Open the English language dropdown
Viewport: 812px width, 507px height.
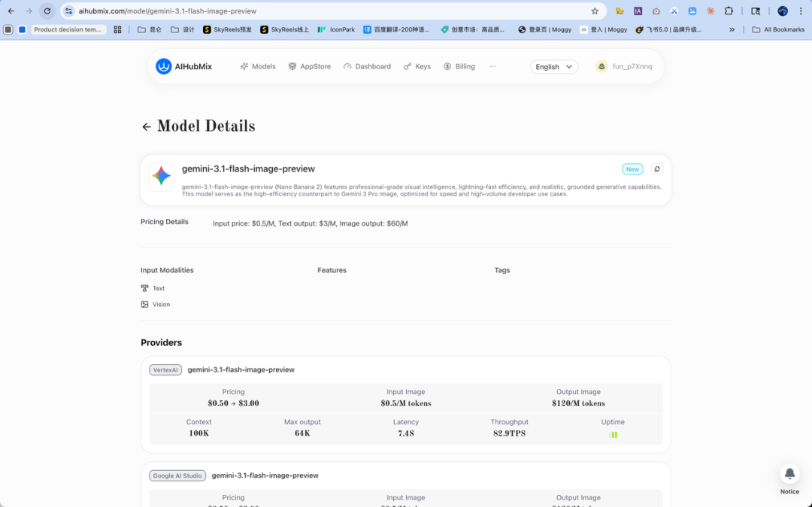[554, 66]
